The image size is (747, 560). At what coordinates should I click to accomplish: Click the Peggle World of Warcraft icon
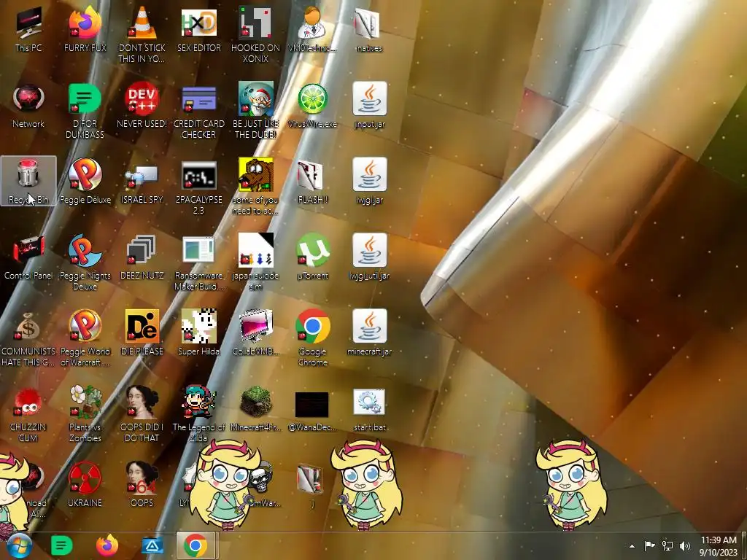85,338
